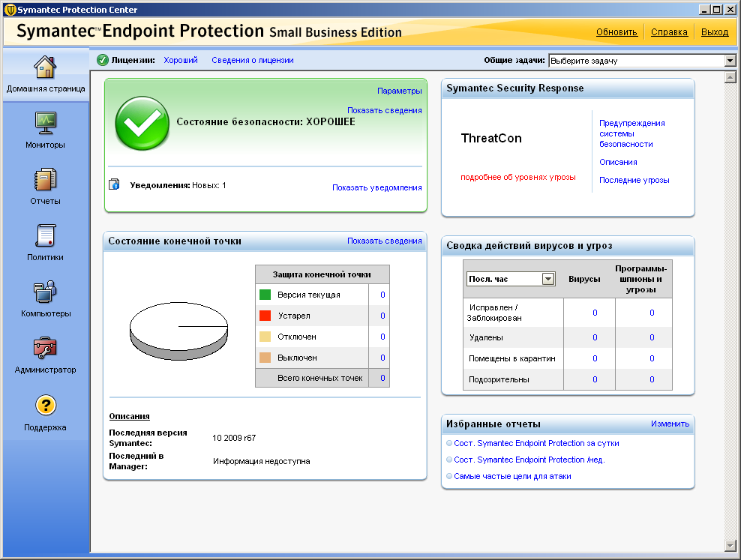This screenshot has height=560, width=741.
Task: Click the green license status checkmark icon
Action: pos(103,60)
